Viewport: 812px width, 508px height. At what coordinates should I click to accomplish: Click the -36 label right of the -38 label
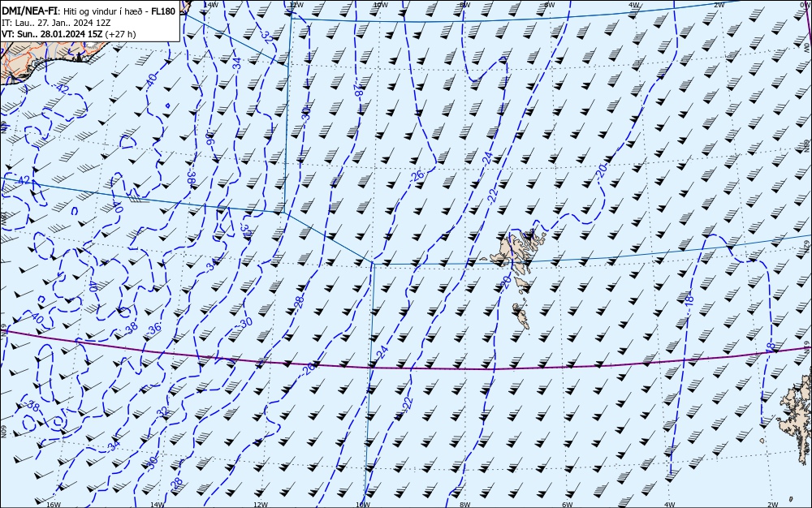(153, 328)
